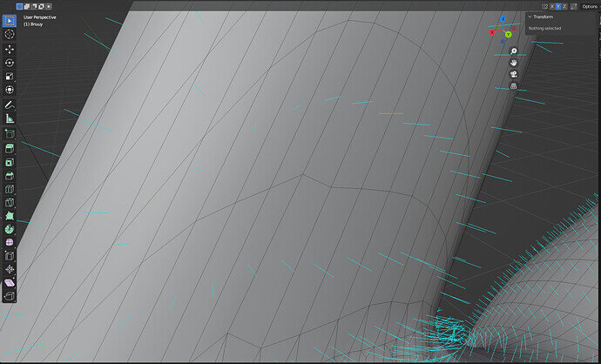Image resolution: width=601 pixels, height=364 pixels.
Task: Select the Edge Slide tool
Action: [x=10, y=256]
